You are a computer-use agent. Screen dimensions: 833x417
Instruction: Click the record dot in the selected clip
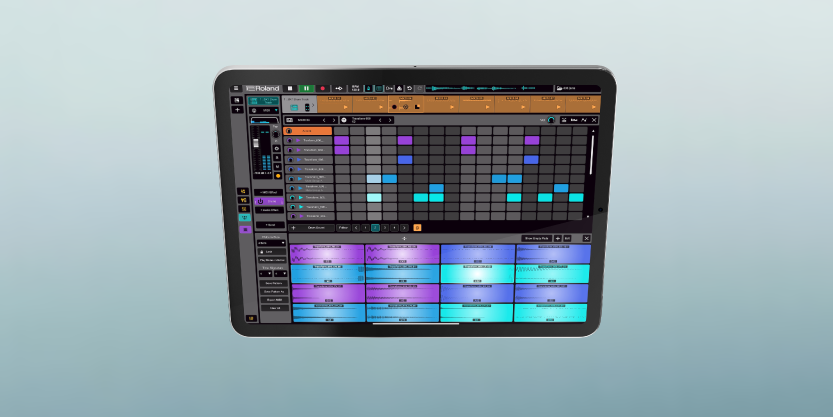click(394, 107)
